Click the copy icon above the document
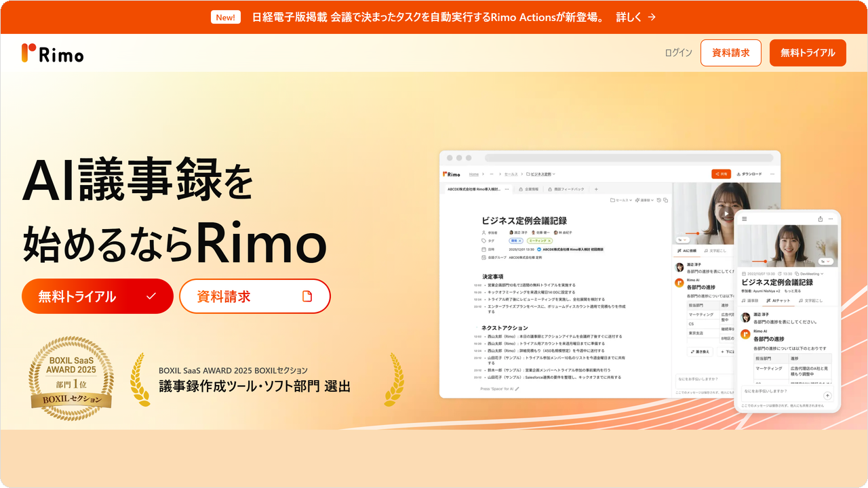This screenshot has width=868, height=488. pos(666,200)
